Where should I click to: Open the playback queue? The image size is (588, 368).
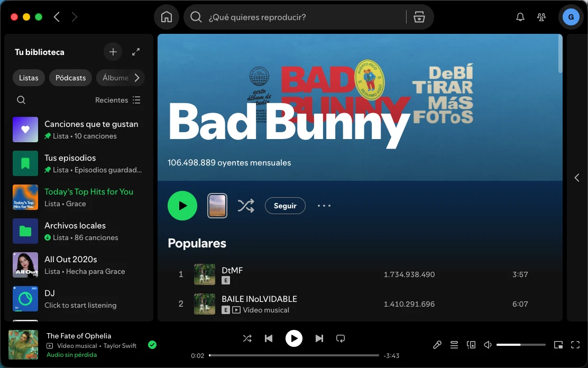tap(454, 345)
